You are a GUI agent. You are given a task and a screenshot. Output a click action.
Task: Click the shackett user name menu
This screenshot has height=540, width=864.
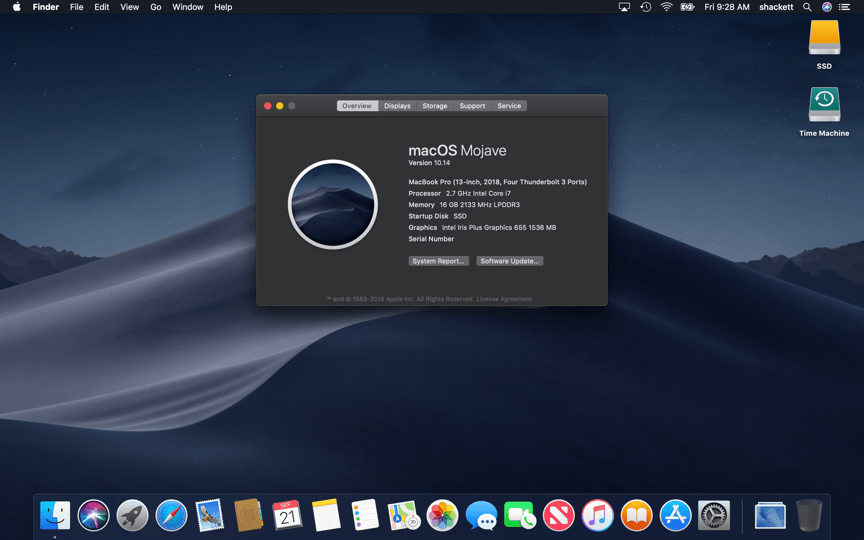776,7
